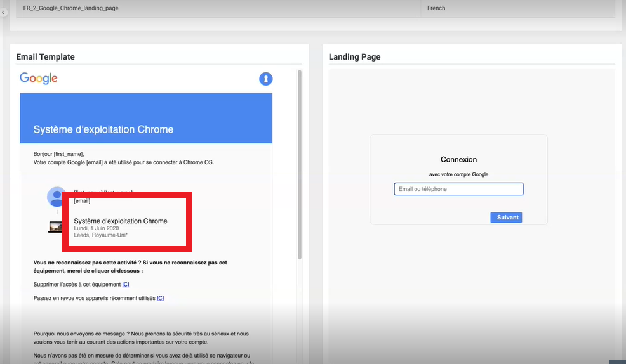Open the ICI link to remove device access
This screenshot has height=364, width=626.
pyautogui.click(x=126, y=284)
